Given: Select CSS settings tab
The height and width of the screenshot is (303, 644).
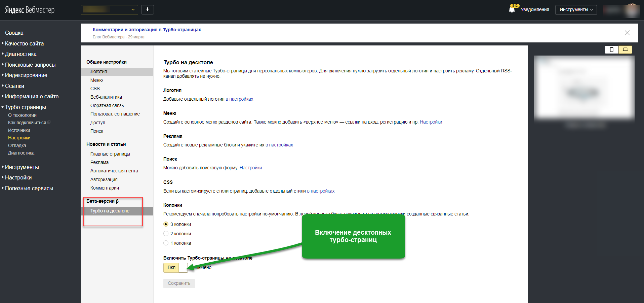Looking at the screenshot, I should tap(95, 89).
